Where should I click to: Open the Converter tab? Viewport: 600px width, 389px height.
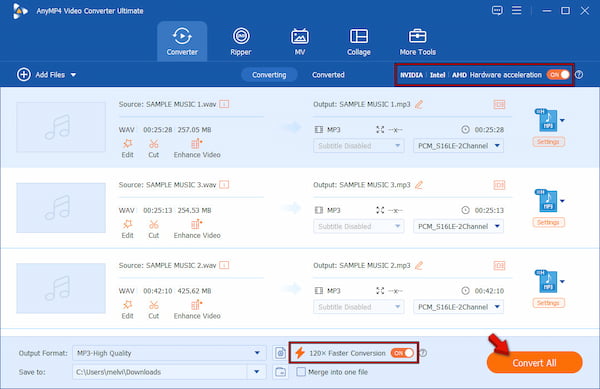click(182, 41)
